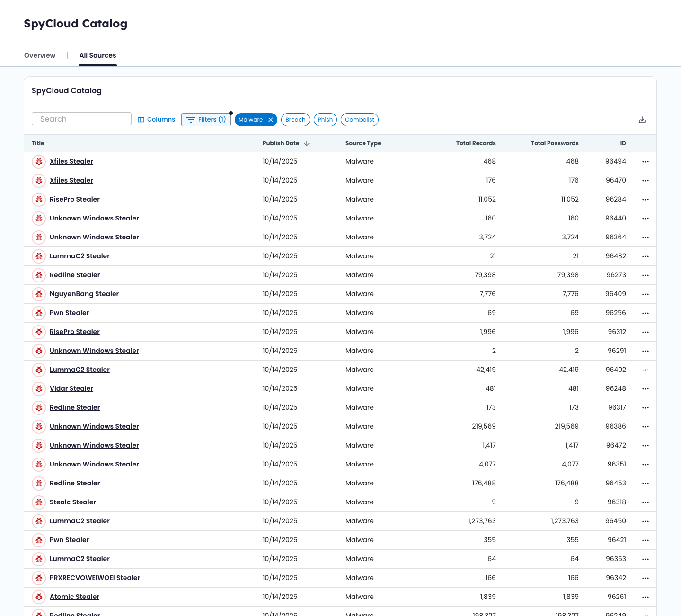The image size is (681, 616).
Task: Click ID cell 96342
Action: [x=616, y=578]
